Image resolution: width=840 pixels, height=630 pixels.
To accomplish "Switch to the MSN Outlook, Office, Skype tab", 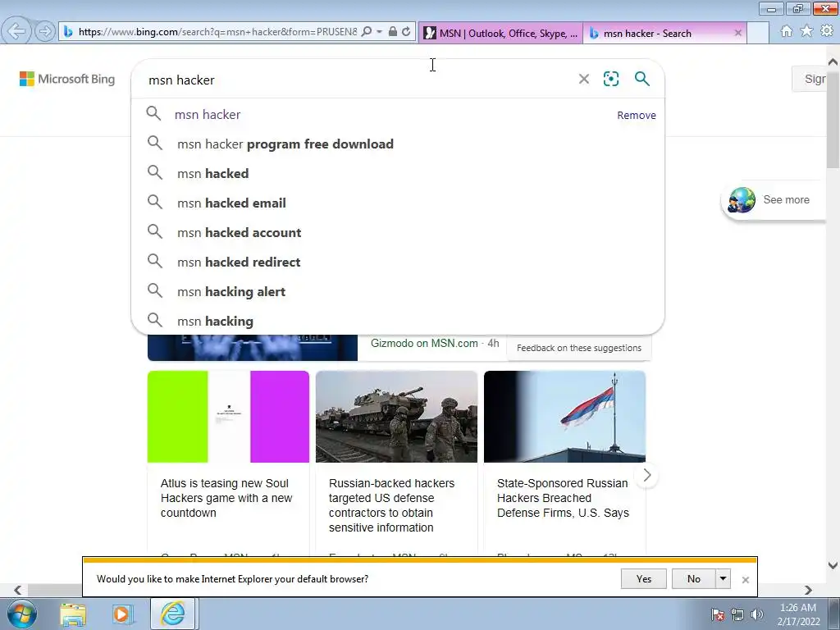I will [501, 33].
